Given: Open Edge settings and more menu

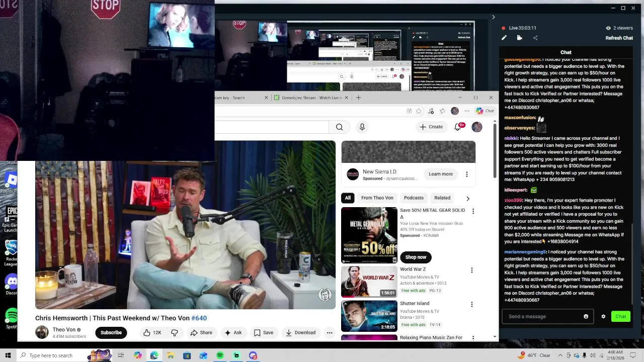Looking at the screenshot, I should click(466, 111).
